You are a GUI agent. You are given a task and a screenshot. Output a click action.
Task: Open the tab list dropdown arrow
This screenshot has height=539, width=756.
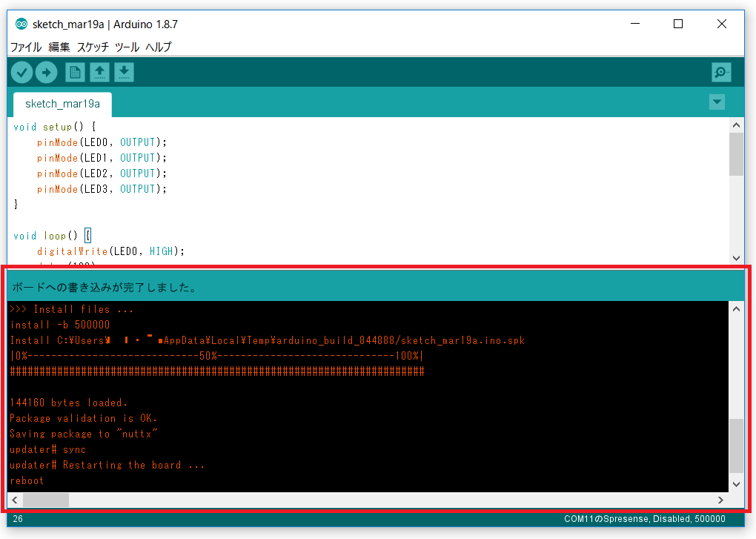tap(716, 102)
